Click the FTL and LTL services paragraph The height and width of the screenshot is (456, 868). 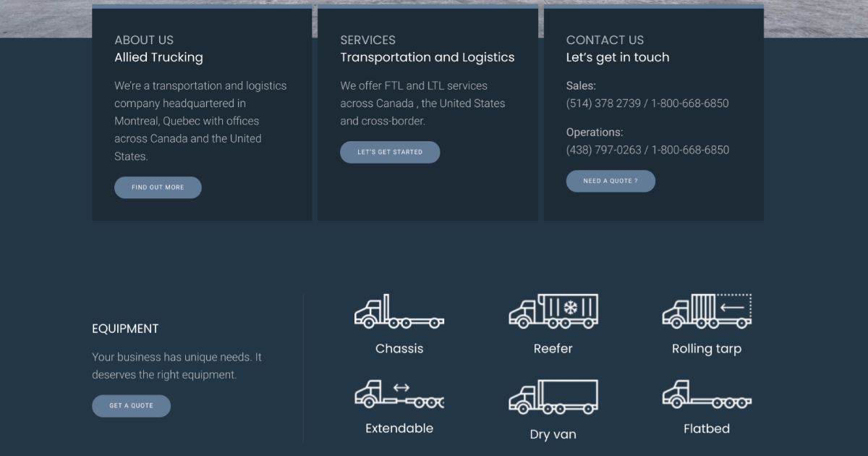point(422,104)
